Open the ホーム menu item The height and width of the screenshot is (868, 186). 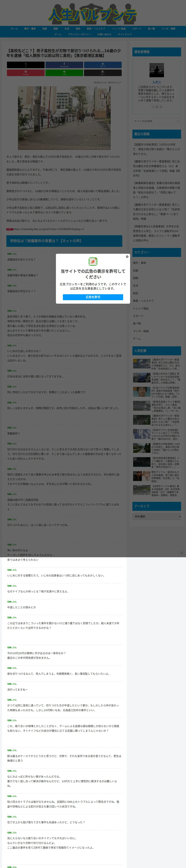[14, 29]
